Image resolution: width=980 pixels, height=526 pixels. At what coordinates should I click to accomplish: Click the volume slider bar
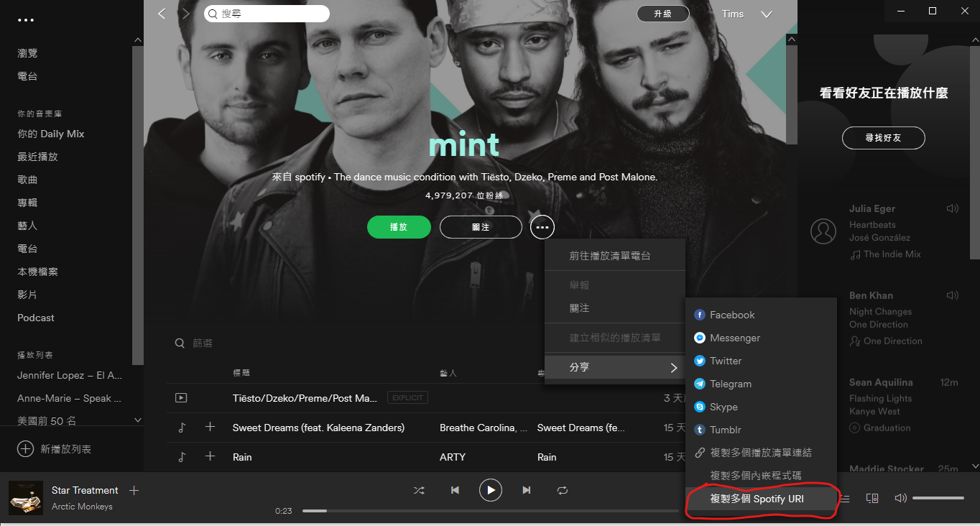pos(938,498)
